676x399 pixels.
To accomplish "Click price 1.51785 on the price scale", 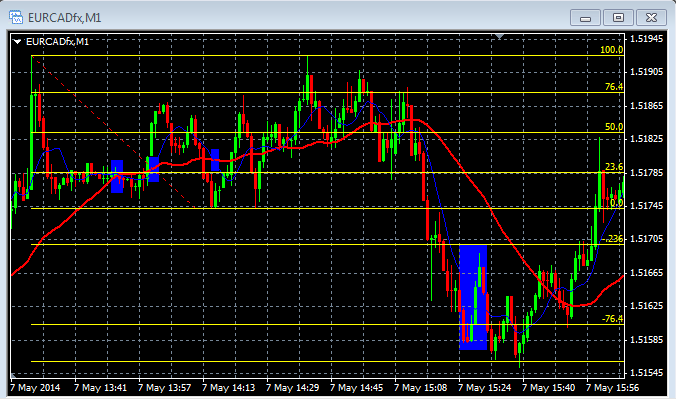I will point(646,173).
